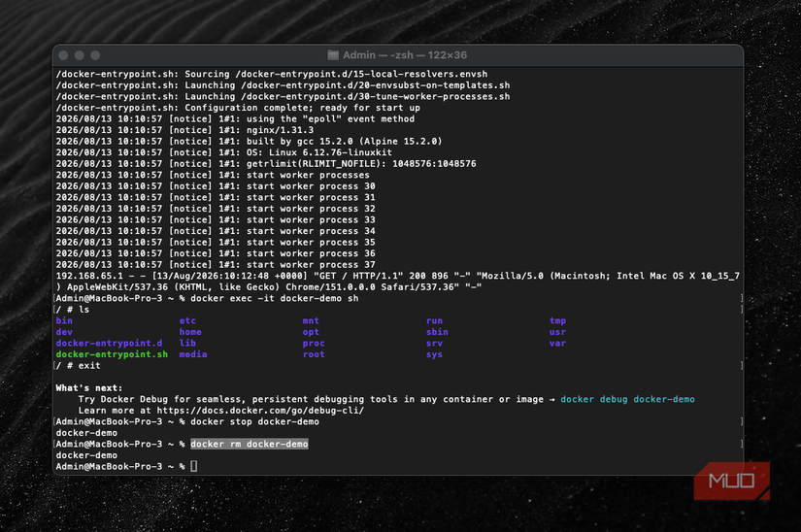Image resolution: width=801 pixels, height=532 pixels.
Task: Close the Terminal window
Action: click(x=64, y=55)
